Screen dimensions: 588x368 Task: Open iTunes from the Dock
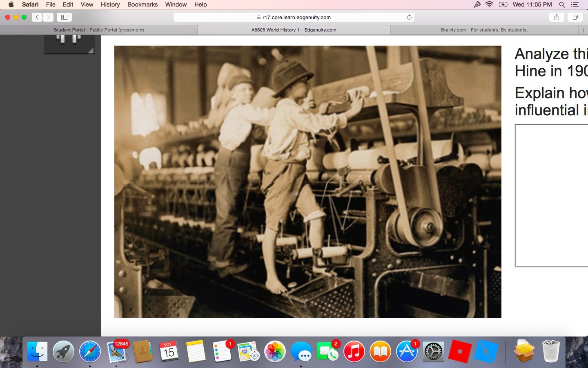[354, 351]
